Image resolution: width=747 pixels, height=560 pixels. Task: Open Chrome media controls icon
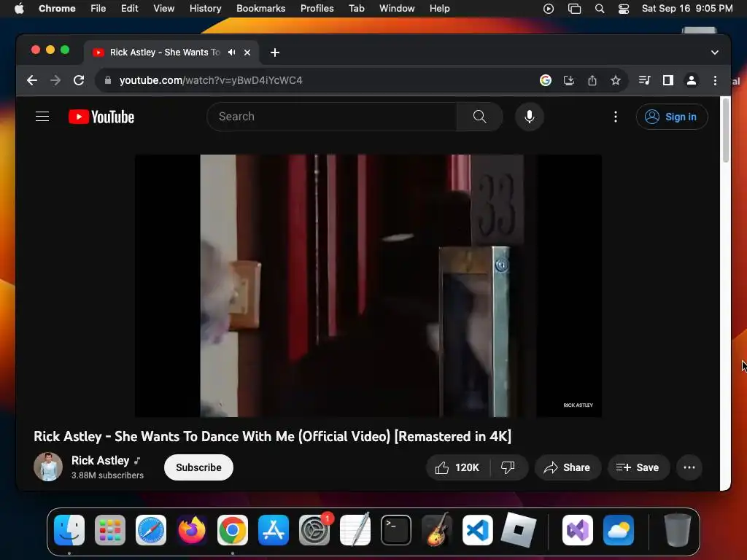645,80
